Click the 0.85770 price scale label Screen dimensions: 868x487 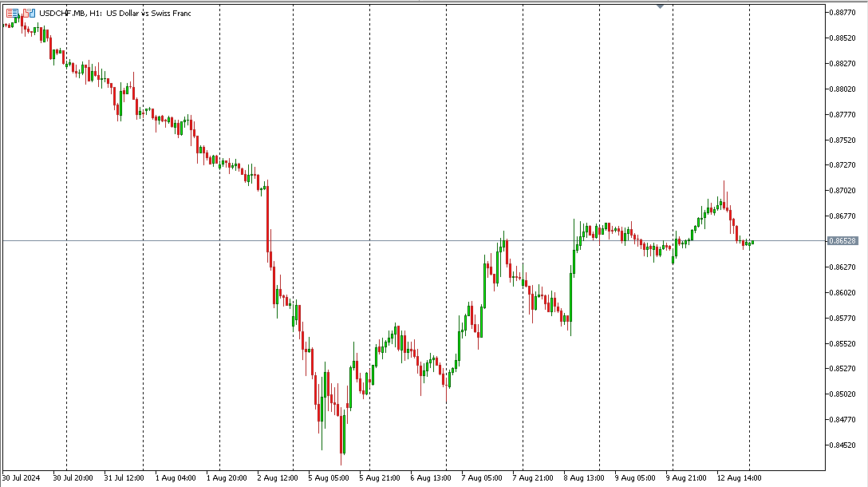[x=842, y=318]
